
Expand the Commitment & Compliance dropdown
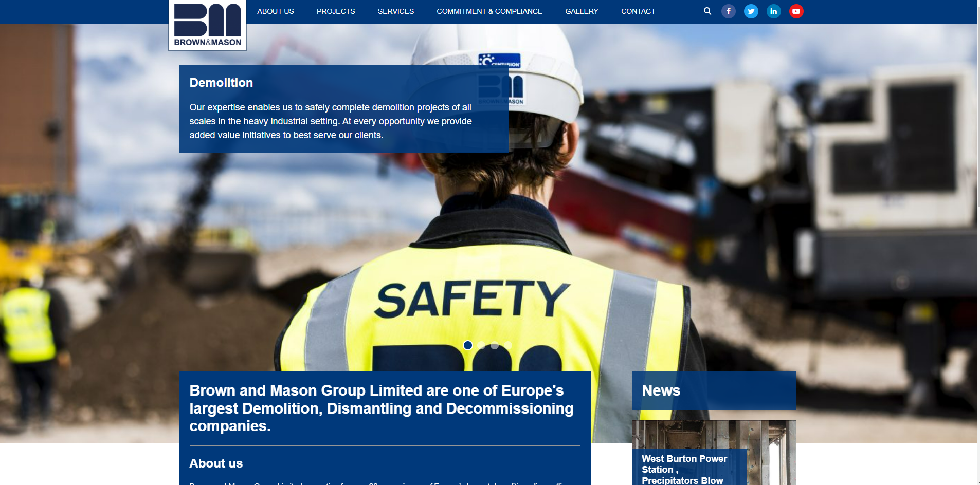[x=489, y=11]
